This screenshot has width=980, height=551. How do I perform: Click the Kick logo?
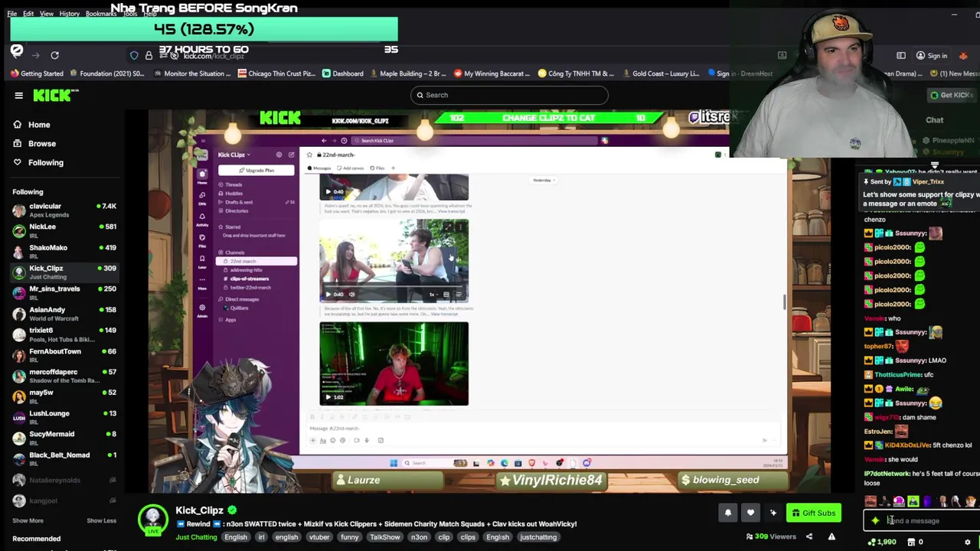tap(56, 95)
